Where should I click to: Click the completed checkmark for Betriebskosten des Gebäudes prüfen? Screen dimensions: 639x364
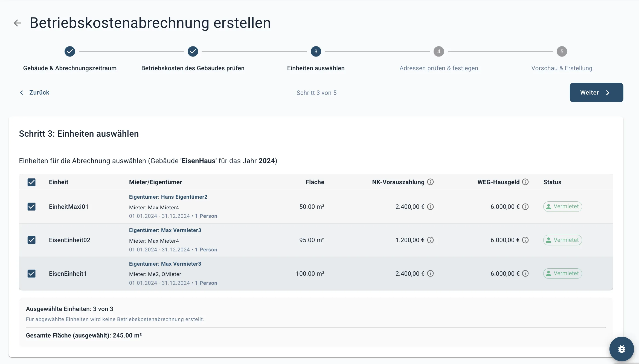(x=193, y=51)
